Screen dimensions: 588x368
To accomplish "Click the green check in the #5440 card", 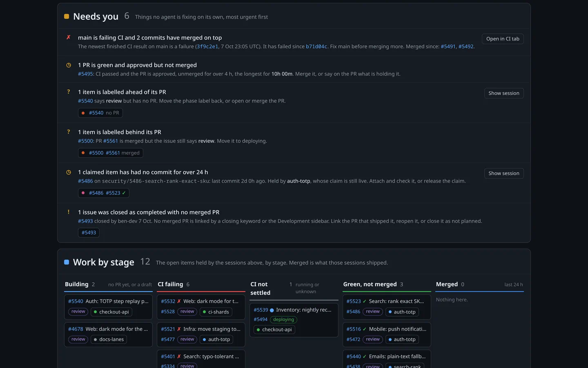I will [365, 357].
